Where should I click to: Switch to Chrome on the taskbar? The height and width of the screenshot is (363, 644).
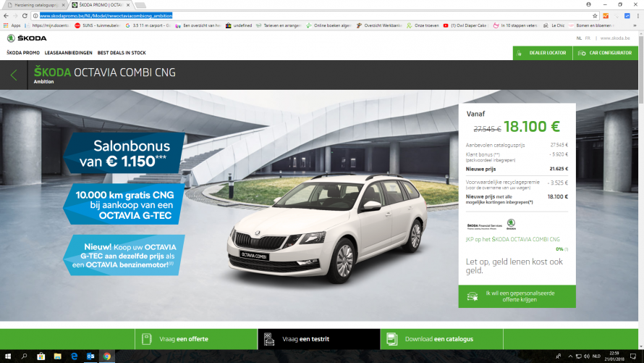click(107, 356)
